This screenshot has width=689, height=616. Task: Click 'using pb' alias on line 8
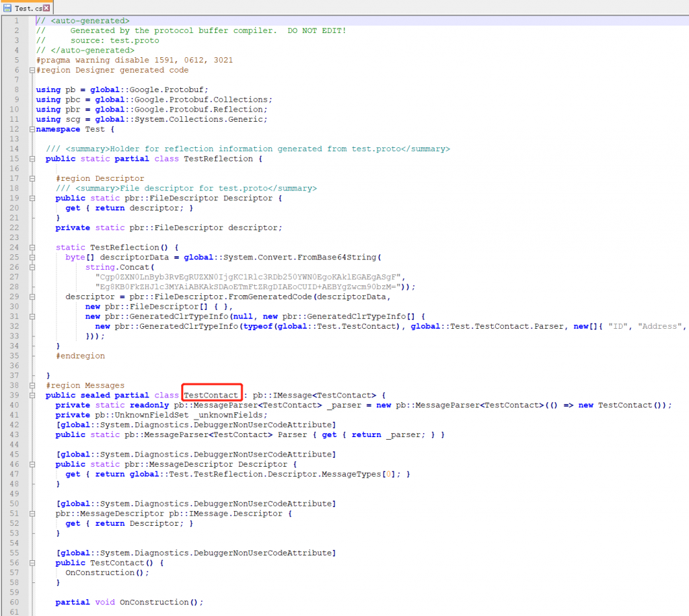point(56,89)
